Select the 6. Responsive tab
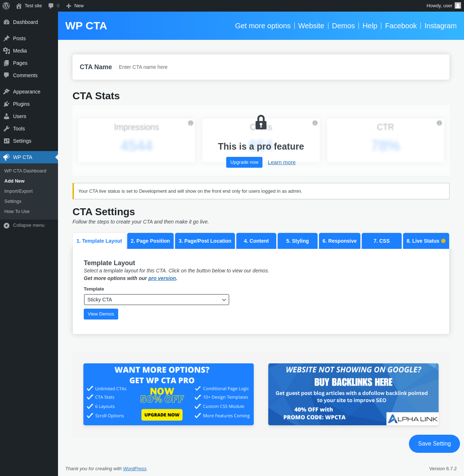 click(x=340, y=241)
